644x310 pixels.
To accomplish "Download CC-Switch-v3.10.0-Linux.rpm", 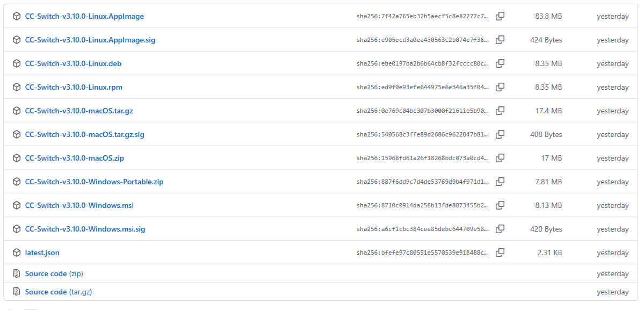I will click(74, 87).
